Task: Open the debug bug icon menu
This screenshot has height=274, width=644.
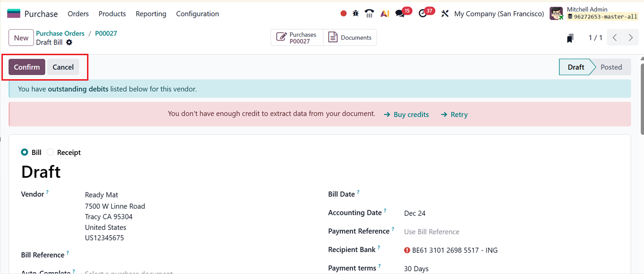Action: 356,13
